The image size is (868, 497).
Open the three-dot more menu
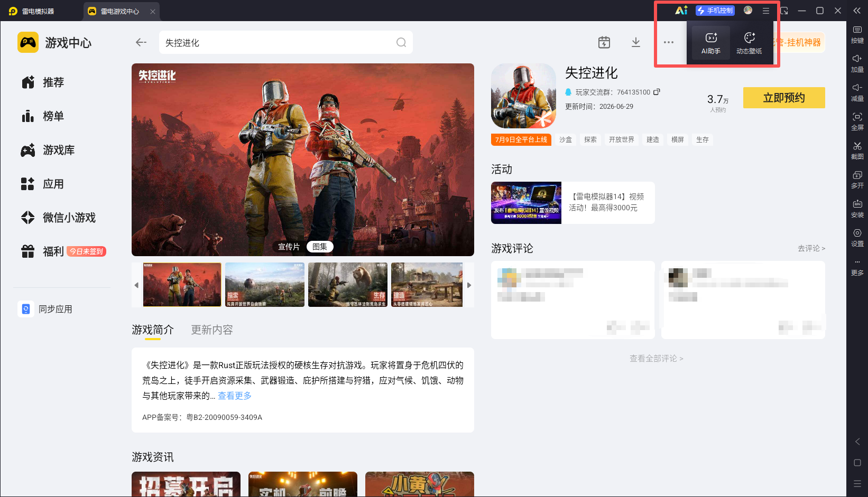669,42
